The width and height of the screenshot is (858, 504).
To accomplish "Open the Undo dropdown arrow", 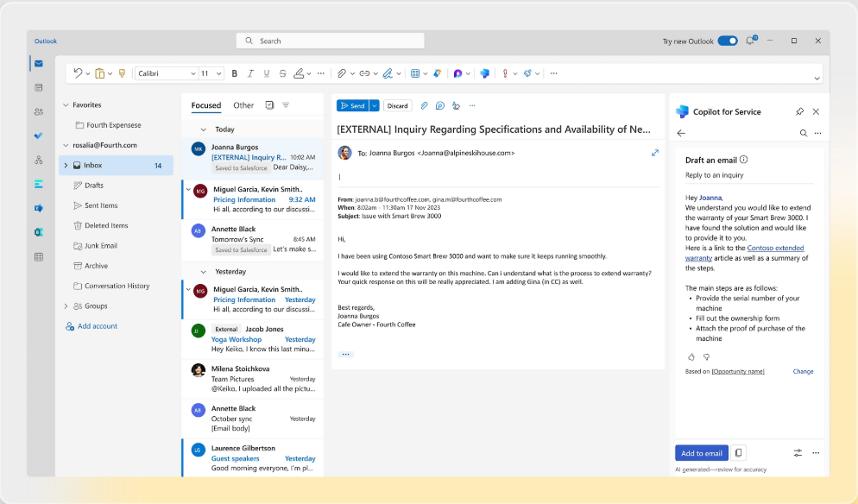I will click(87, 74).
